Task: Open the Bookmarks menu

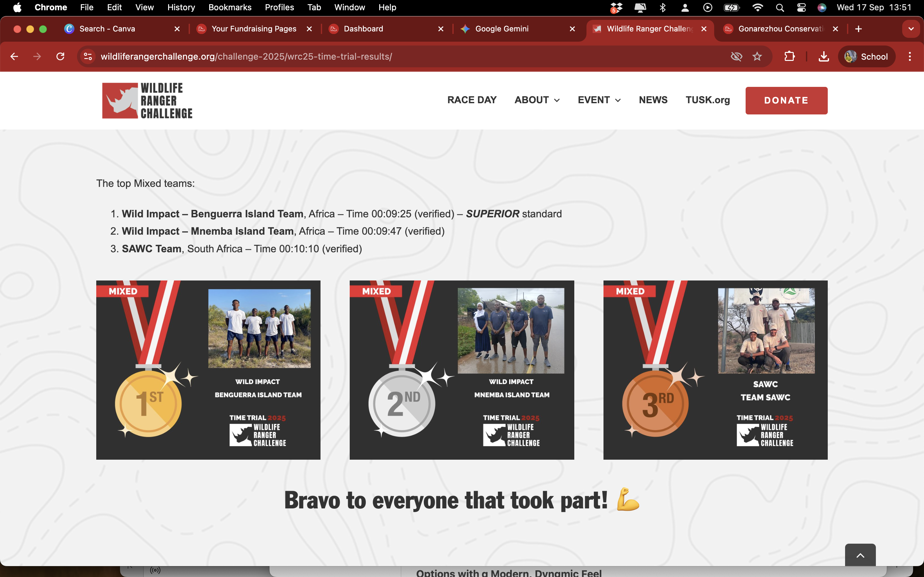Action: (230, 7)
